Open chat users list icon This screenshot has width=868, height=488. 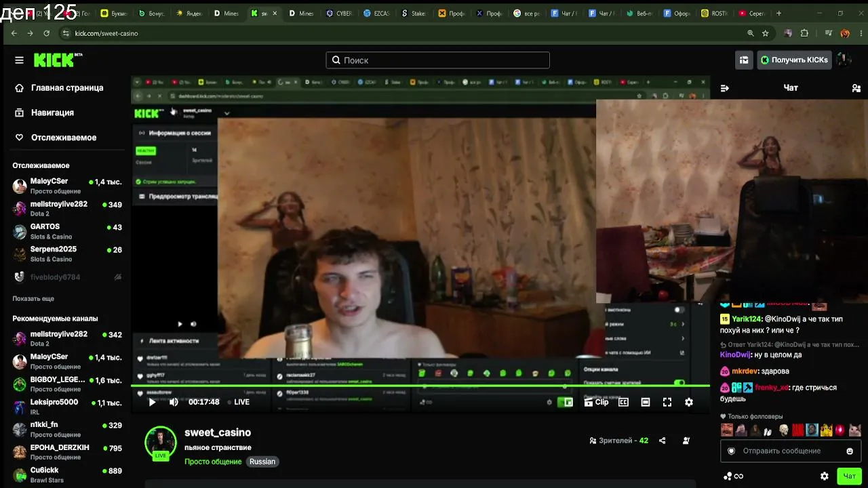[x=856, y=88]
